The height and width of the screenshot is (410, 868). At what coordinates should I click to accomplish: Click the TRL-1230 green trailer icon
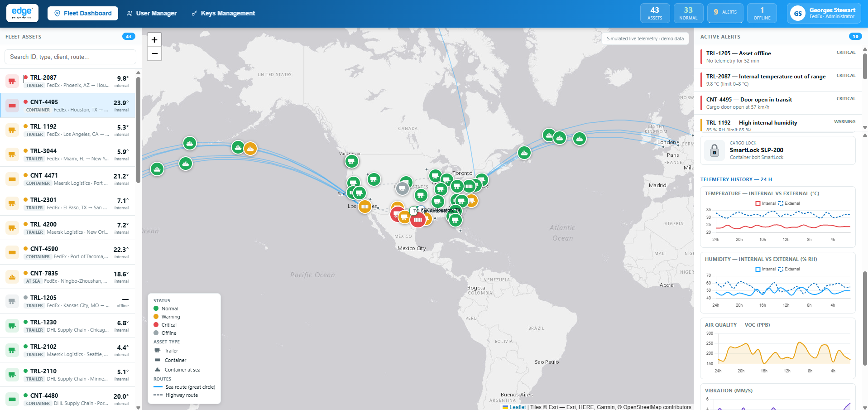(12, 326)
